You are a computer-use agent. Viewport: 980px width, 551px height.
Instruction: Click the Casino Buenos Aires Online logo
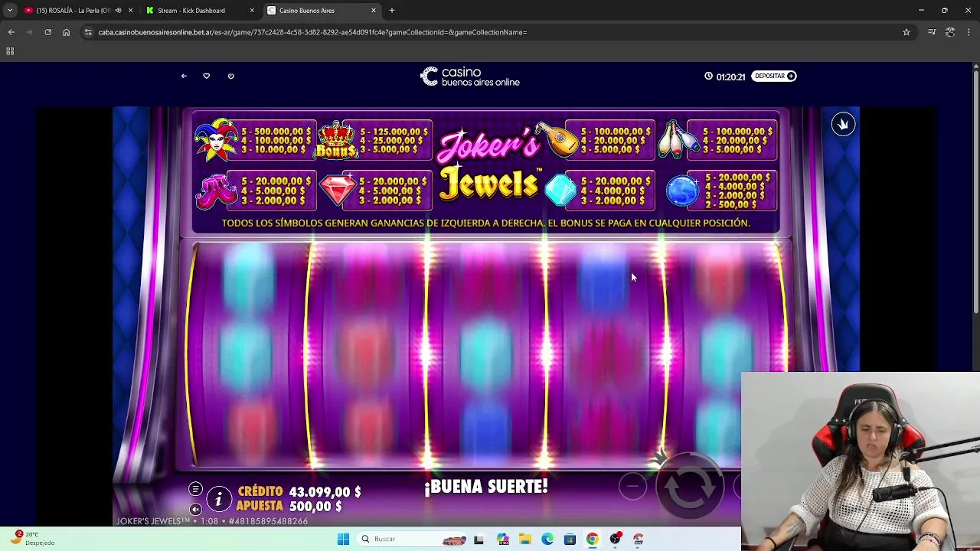(x=470, y=77)
